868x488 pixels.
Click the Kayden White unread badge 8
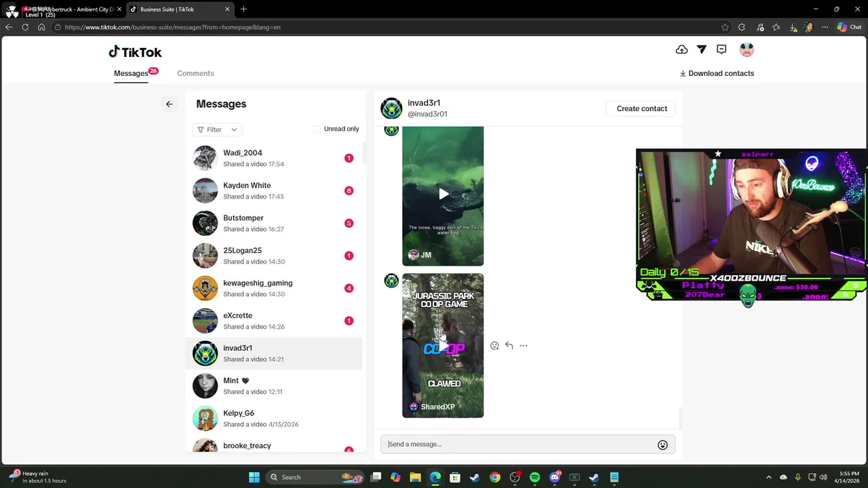coord(349,190)
